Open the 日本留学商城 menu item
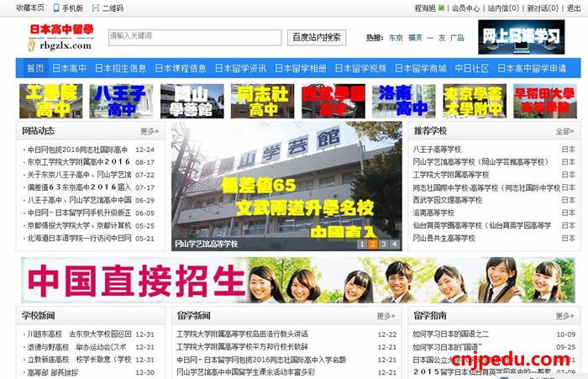The image size is (588, 379). pos(420,68)
